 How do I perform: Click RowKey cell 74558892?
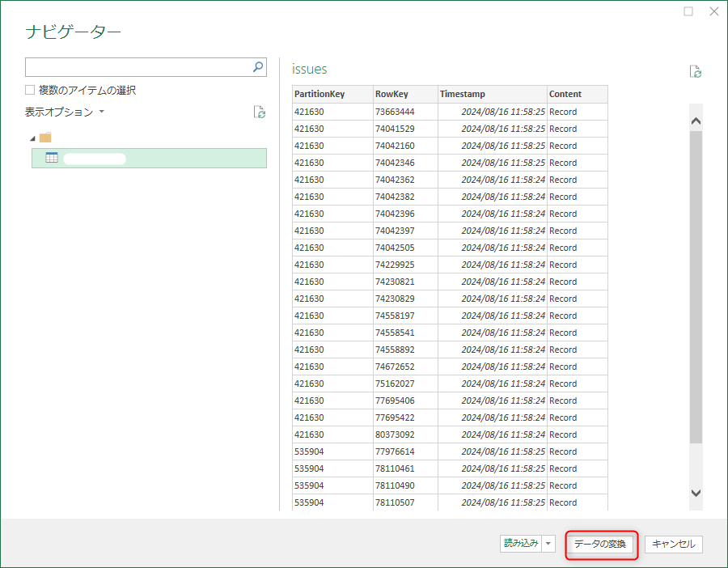(x=405, y=350)
